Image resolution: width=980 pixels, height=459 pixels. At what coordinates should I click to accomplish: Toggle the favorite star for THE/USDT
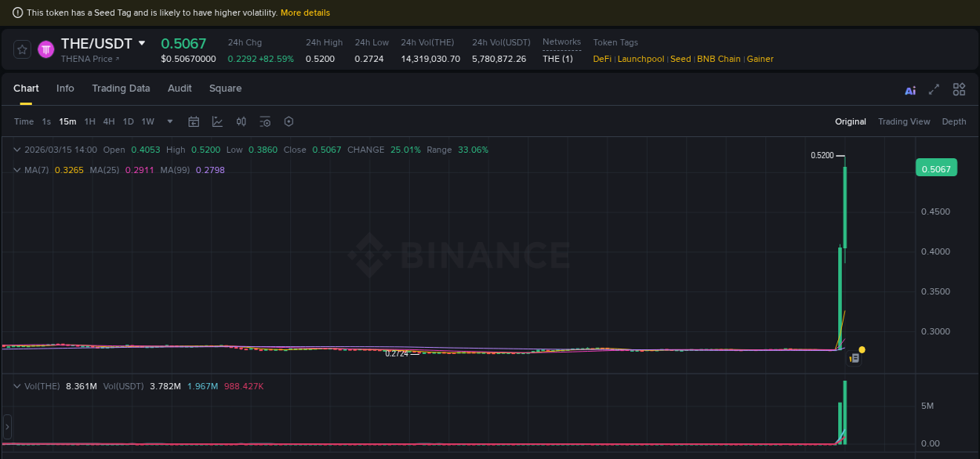[x=21, y=49]
